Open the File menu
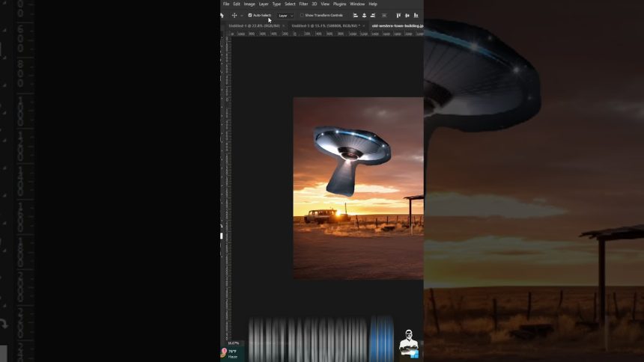 226,4
